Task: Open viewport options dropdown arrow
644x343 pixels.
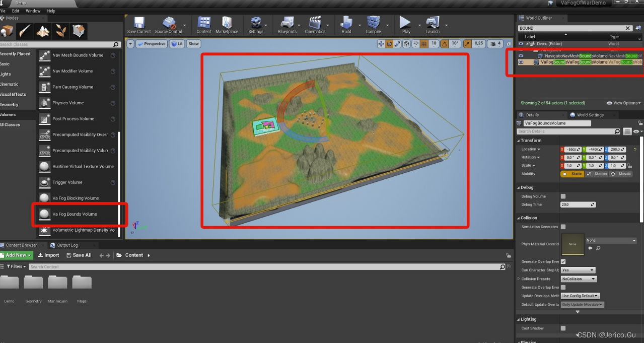Action: tap(130, 44)
